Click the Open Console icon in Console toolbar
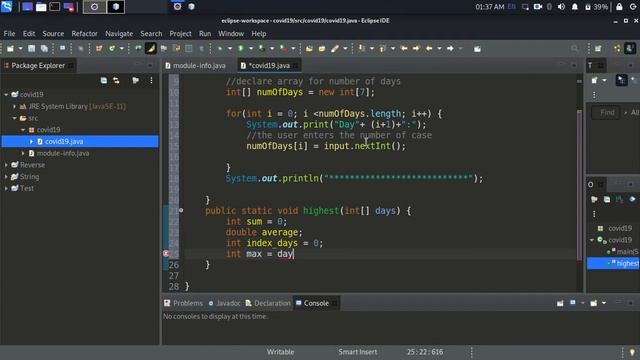 point(593,303)
